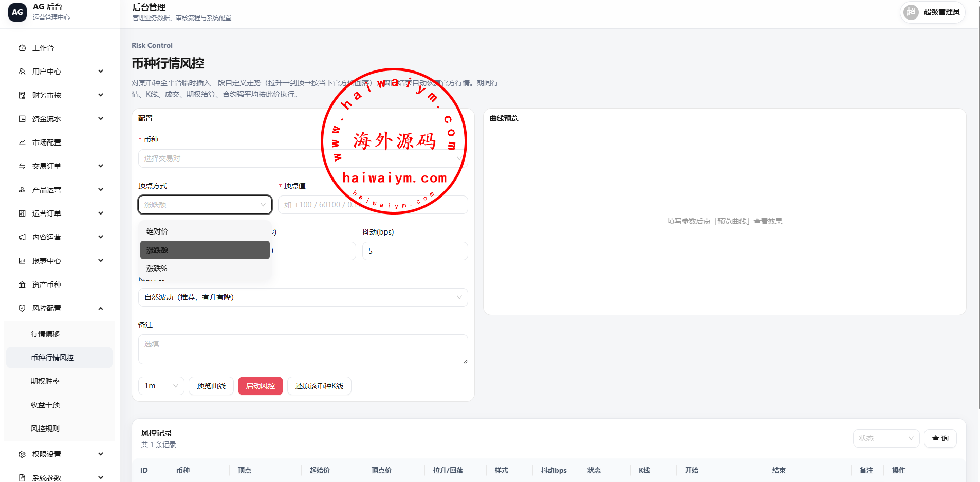Expand the 用户中心 menu chevron
This screenshot has width=980, height=482.
(x=101, y=72)
